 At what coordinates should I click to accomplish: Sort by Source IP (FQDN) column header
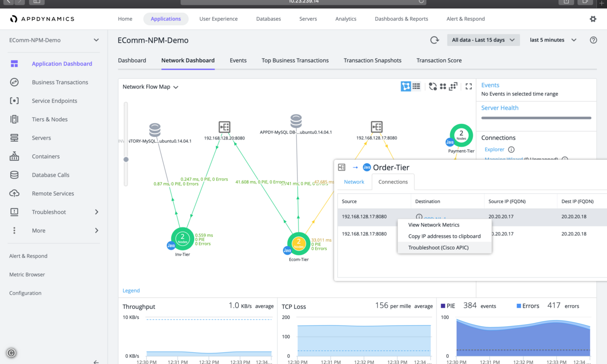click(x=521, y=201)
